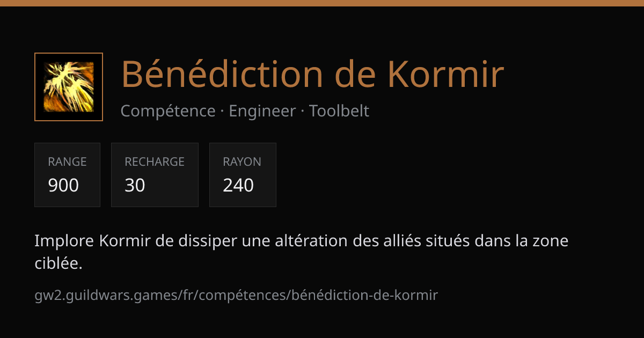Open the Engineer profession label

click(262, 111)
